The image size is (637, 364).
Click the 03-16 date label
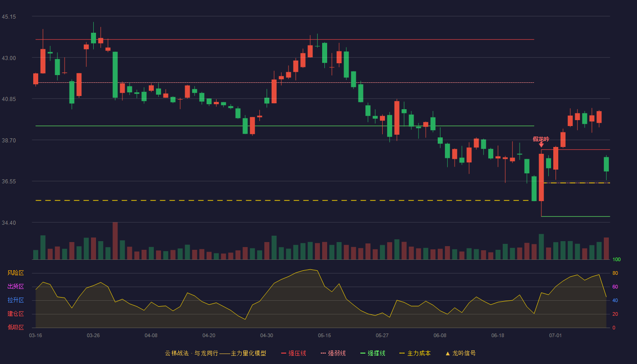click(35, 335)
